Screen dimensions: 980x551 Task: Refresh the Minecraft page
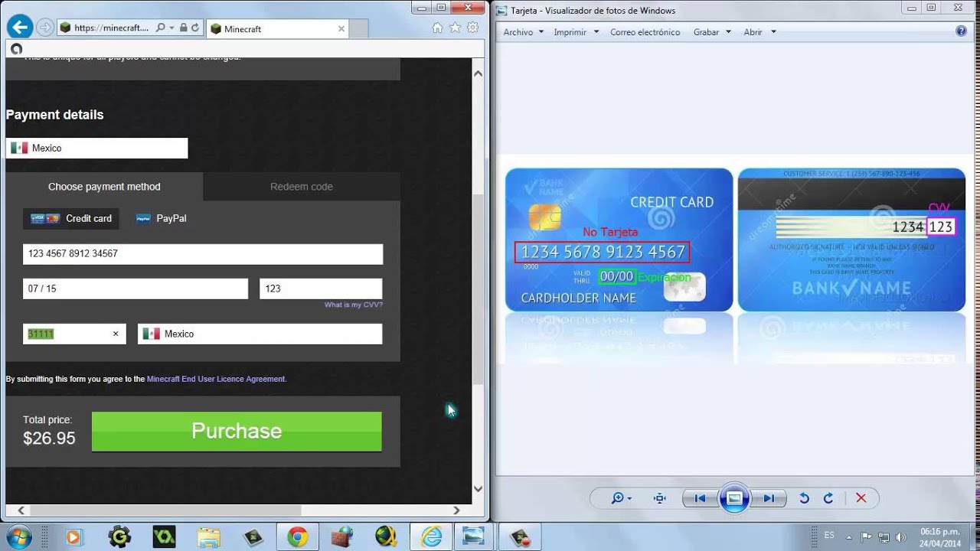click(195, 28)
